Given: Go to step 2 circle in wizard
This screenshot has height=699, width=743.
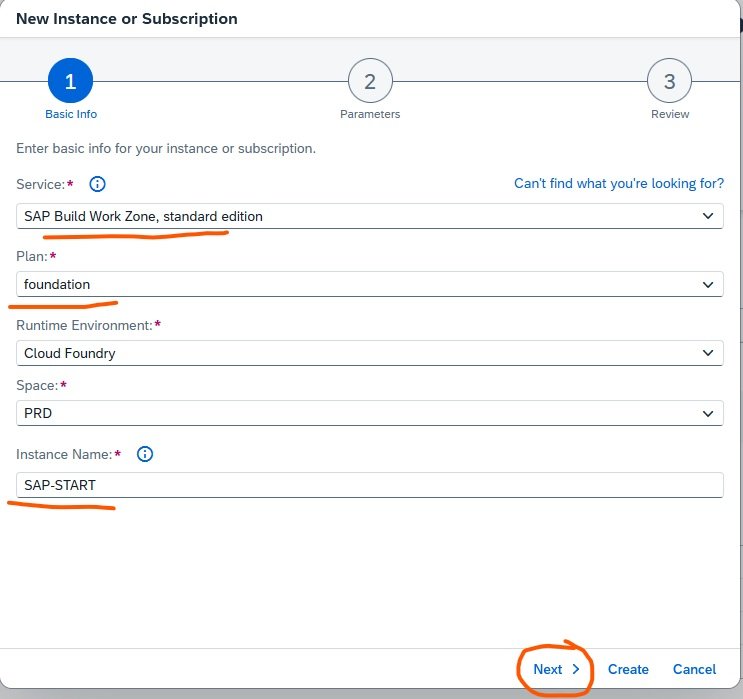Looking at the screenshot, I should coord(370,82).
